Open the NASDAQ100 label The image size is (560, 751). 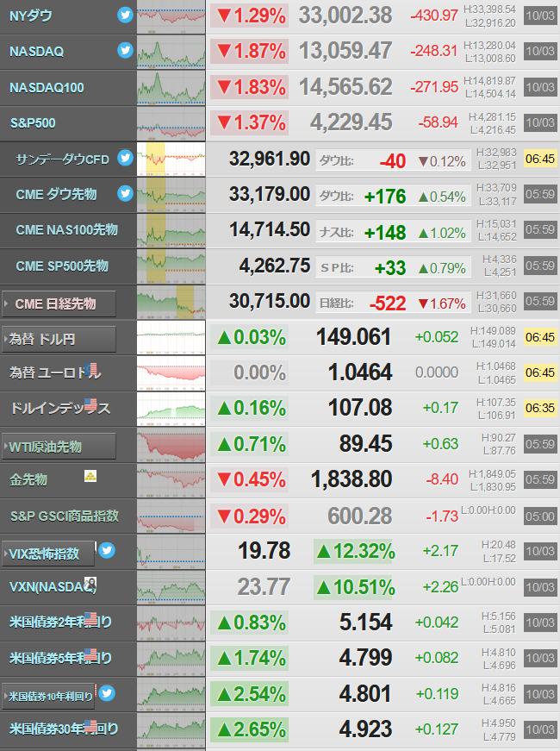47,87
